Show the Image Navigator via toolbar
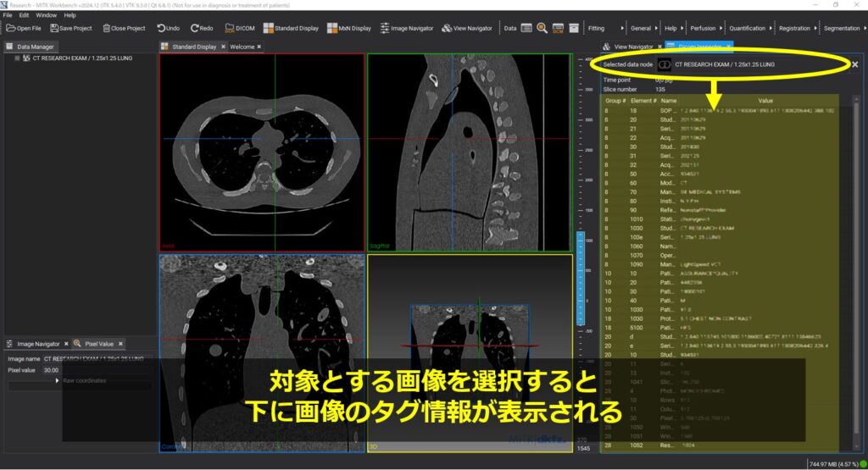The width and height of the screenshot is (868, 470). pyautogui.click(x=407, y=28)
